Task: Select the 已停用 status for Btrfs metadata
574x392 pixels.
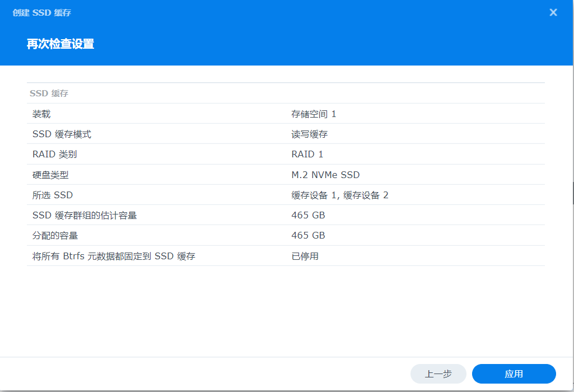Action: [305, 256]
